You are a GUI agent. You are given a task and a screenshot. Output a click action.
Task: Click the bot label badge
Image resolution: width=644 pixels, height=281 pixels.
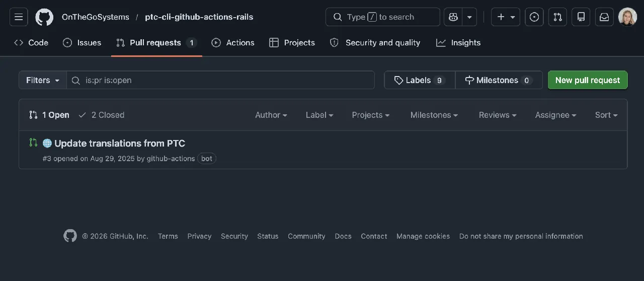(x=207, y=158)
